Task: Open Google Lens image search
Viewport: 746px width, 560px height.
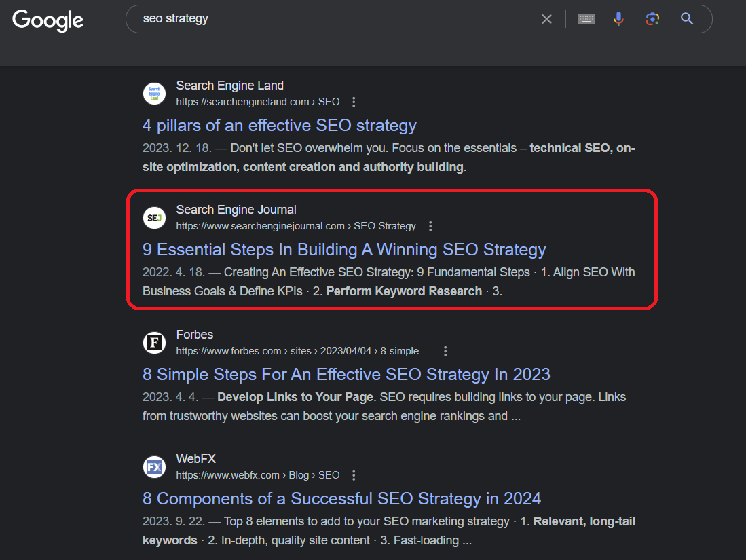Action: pos(652,18)
